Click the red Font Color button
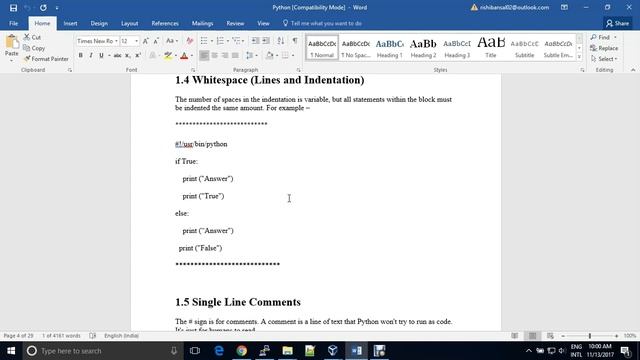The width and height of the screenshot is (640, 360). (184, 55)
